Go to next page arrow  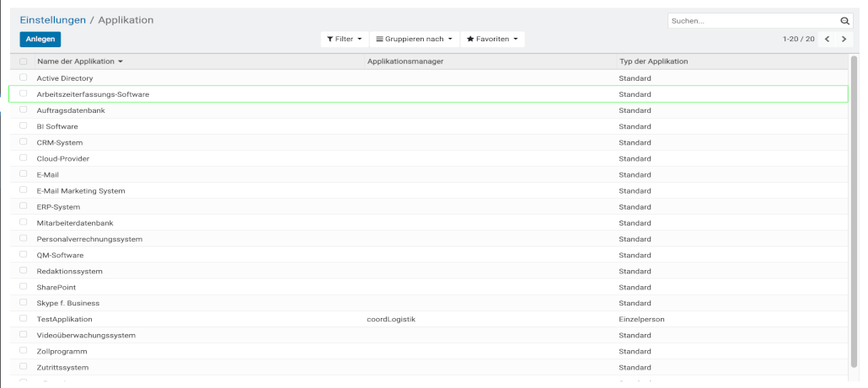(843, 40)
